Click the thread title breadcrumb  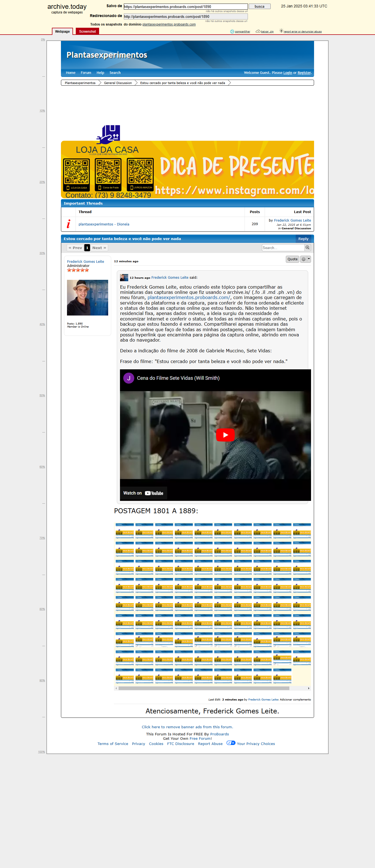click(183, 83)
